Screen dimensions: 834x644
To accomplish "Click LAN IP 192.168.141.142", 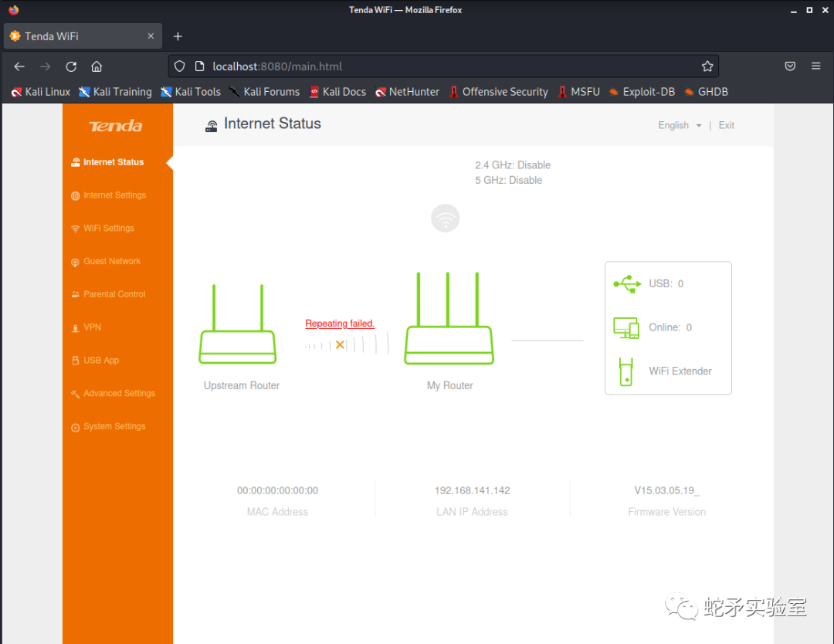I will [x=473, y=491].
